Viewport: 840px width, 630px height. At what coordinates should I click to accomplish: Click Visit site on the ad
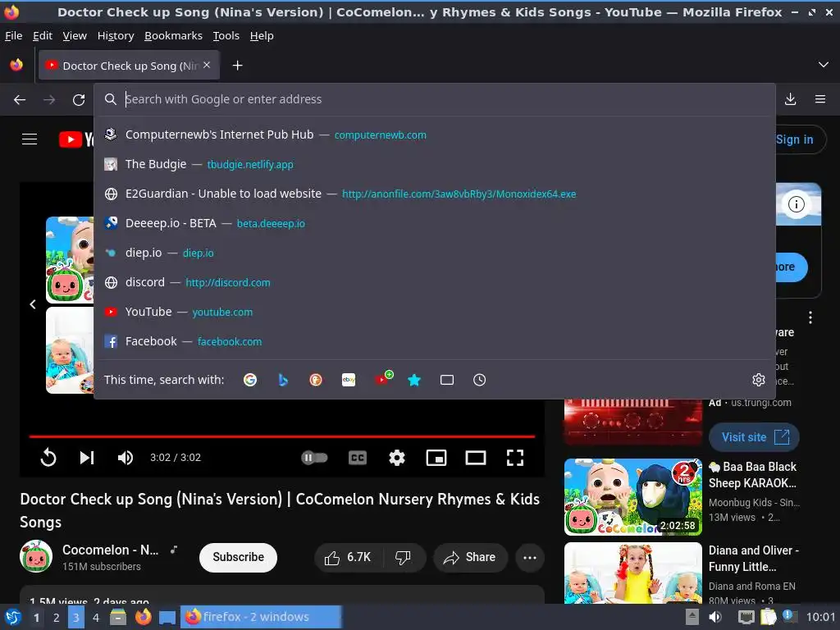pyautogui.click(x=755, y=437)
